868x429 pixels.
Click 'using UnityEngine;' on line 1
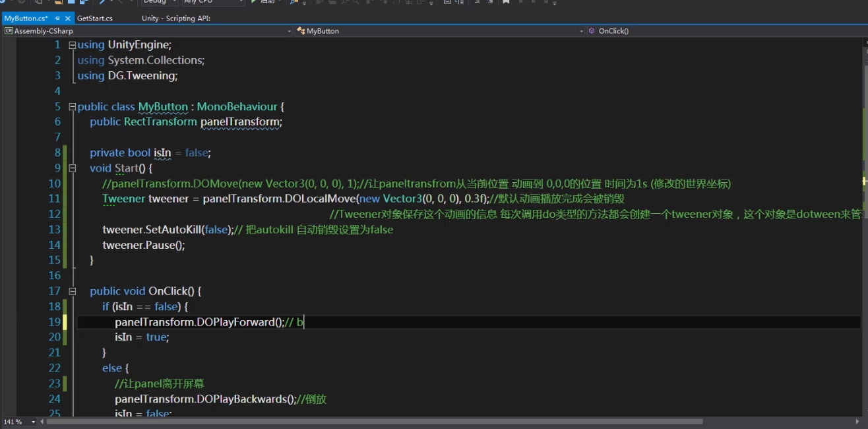124,45
